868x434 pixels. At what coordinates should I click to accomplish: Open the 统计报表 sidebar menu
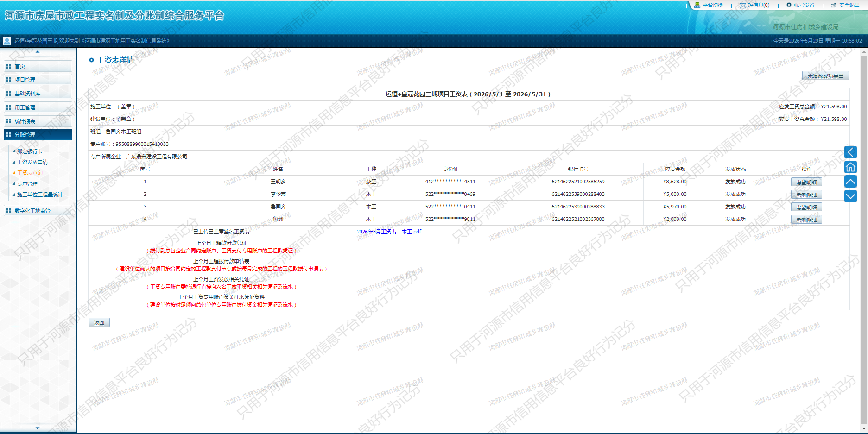tap(38, 121)
